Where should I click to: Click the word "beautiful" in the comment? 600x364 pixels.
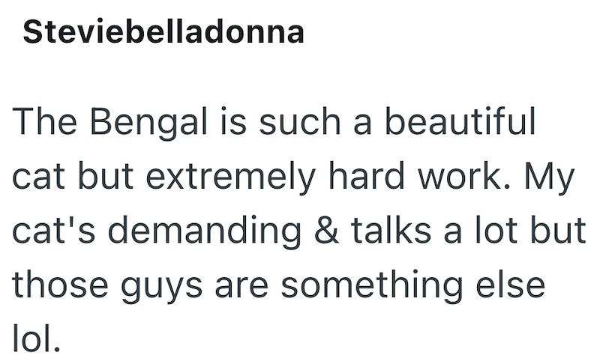460,121
